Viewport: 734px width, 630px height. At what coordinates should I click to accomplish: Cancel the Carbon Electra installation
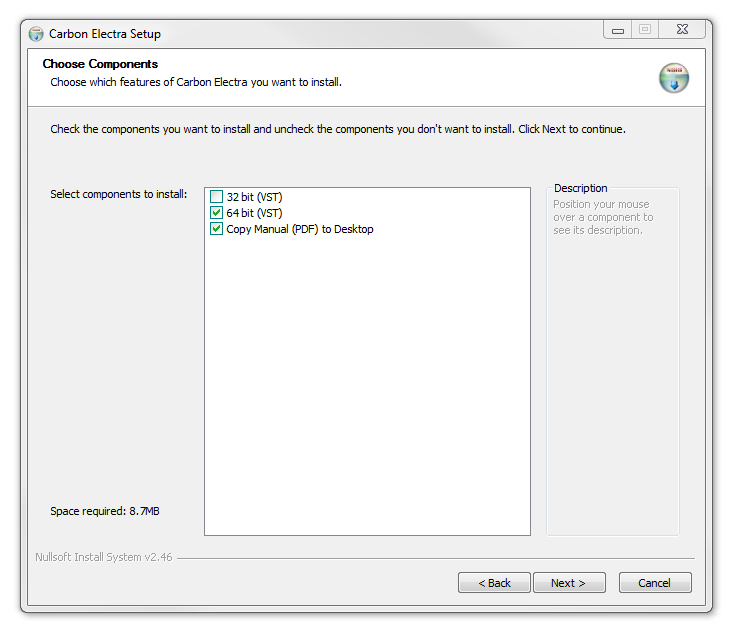pos(655,583)
